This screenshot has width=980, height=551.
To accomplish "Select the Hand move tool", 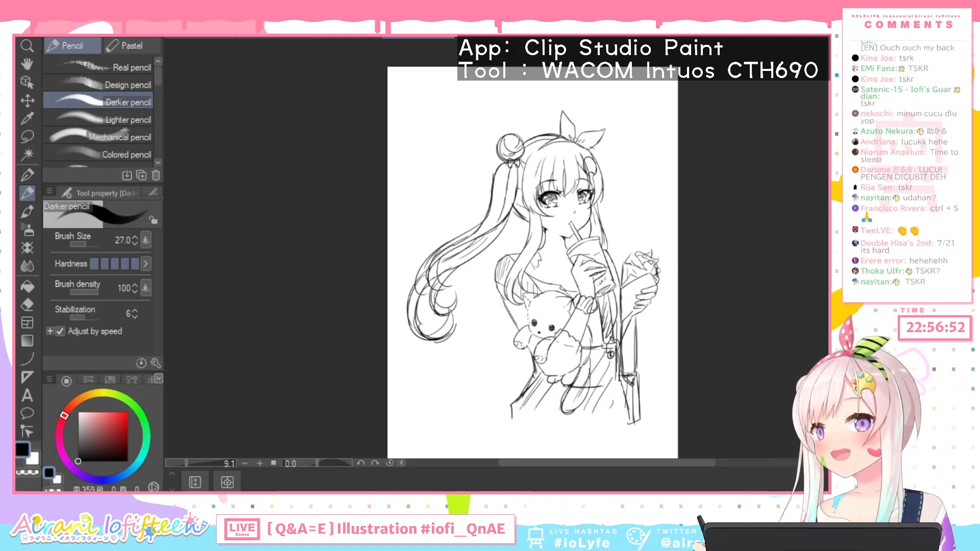I will coord(27,64).
